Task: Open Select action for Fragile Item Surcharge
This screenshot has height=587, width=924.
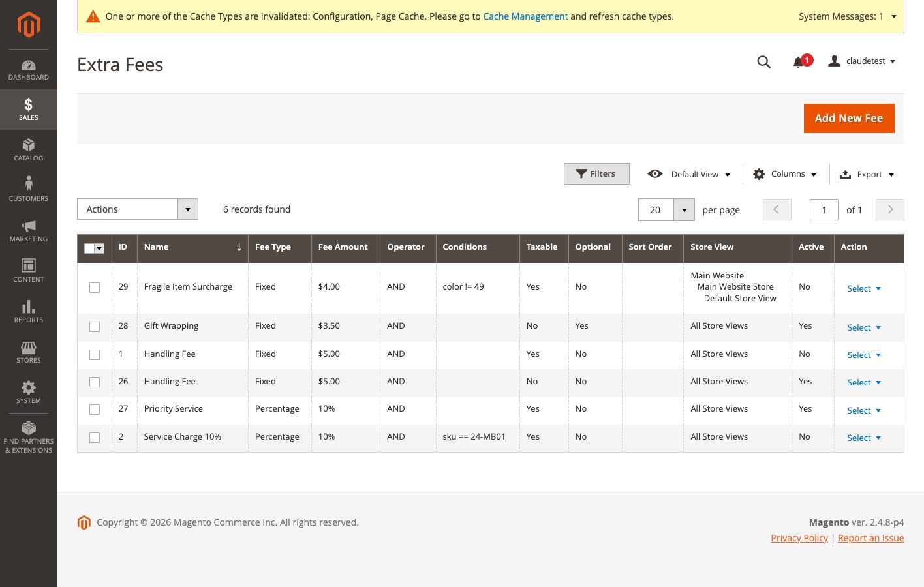Action: [x=864, y=288]
